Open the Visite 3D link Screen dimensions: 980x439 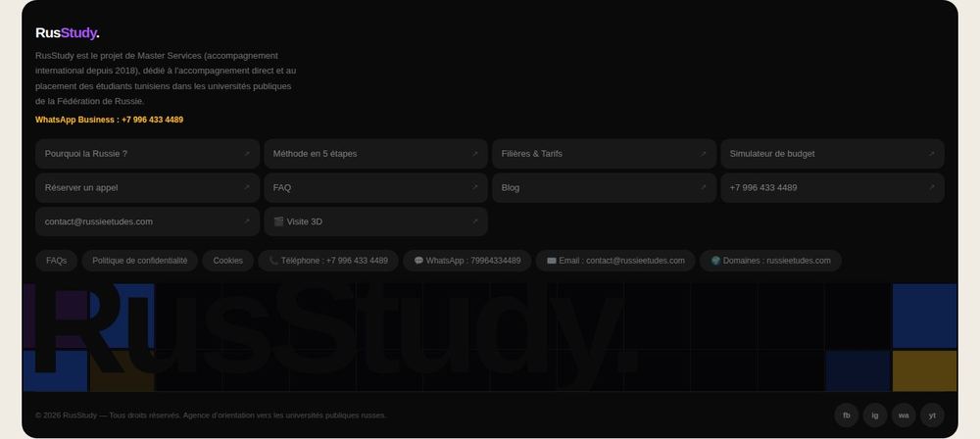click(x=375, y=221)
